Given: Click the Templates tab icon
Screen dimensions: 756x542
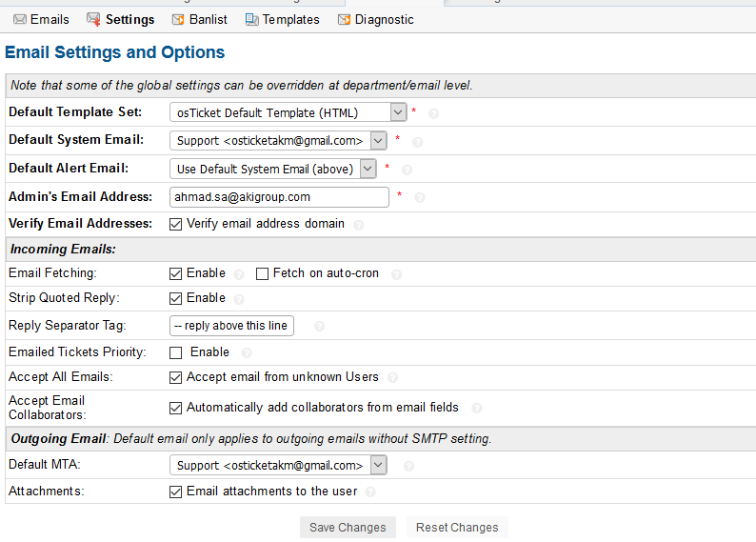Looking at the screenshot, I should coord(251,19).
